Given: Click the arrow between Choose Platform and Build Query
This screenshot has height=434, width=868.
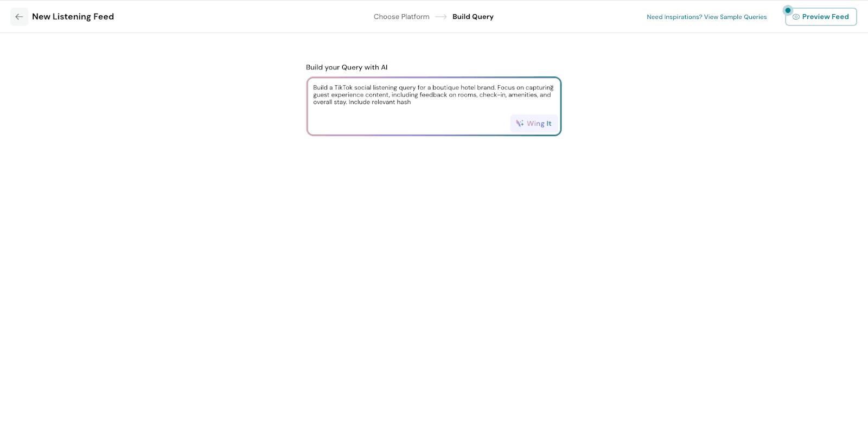Looking at the screenshot, I should click(441, 17).
